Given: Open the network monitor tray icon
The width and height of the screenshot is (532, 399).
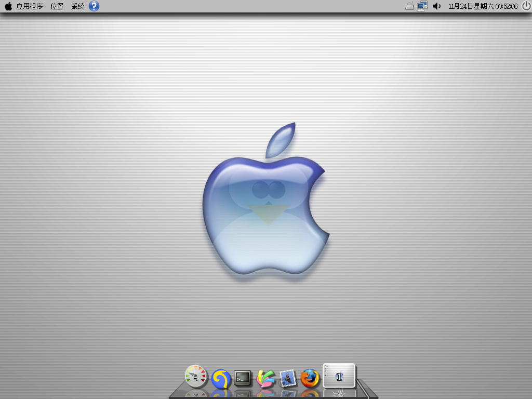Looking at the screenshot, I should [x=422, y=6].
